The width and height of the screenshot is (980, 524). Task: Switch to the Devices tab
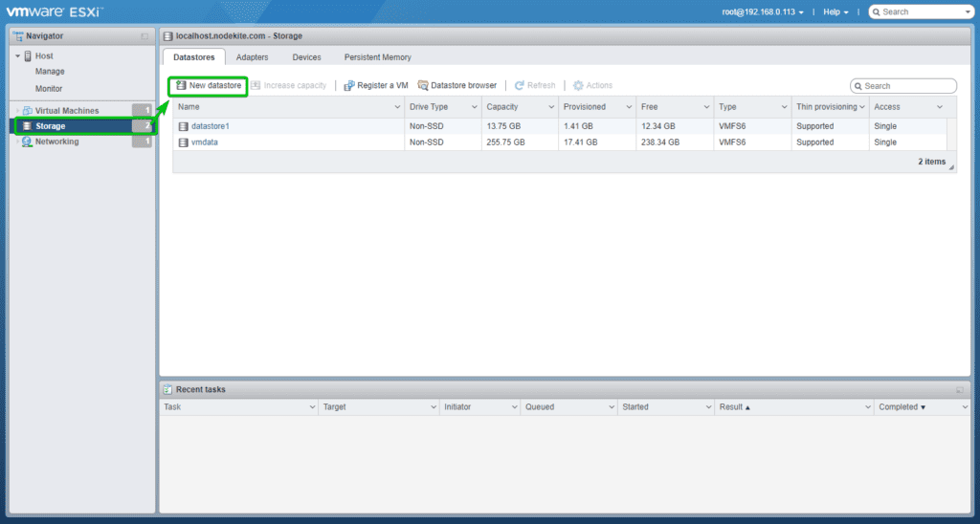click(x=306, y=56)
